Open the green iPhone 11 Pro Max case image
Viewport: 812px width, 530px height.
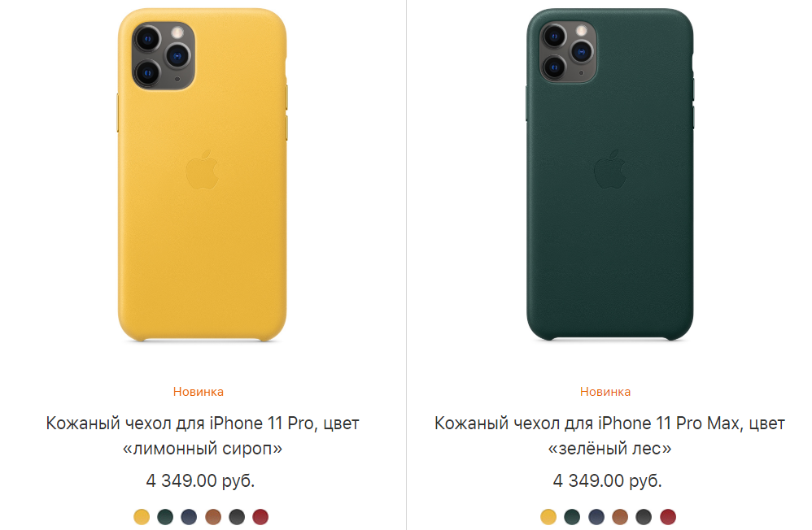pyautogui.click(x=610, y=175)
